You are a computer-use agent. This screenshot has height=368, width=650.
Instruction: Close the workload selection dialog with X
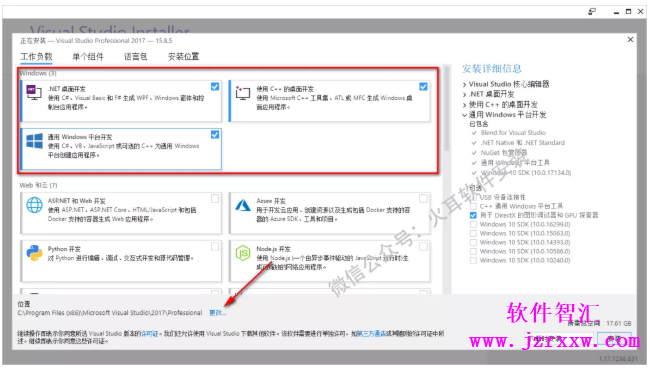(x=630, y=39)
